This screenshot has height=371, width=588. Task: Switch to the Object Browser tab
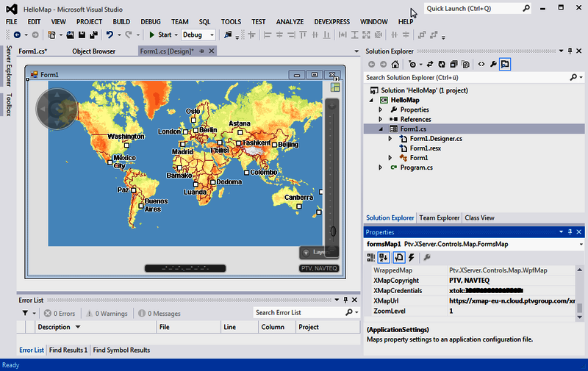[94, 51]
